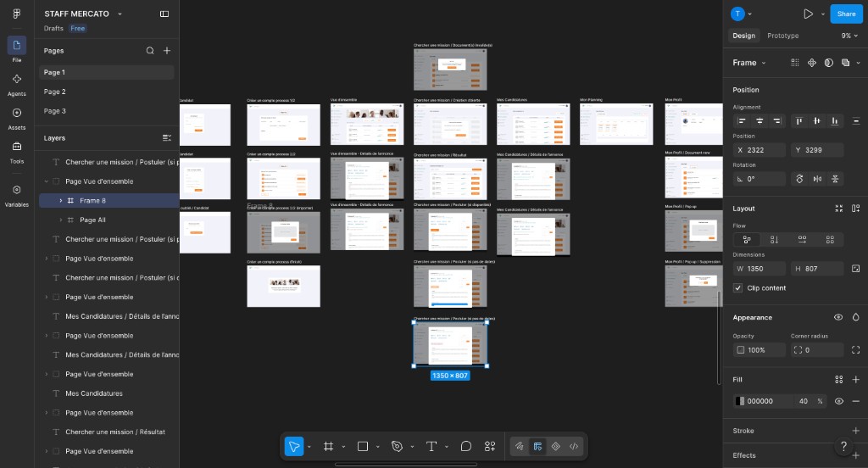This screenshot has width=868, height=468.
Task: Create component icon next to Frame
Action: point(811,63)
